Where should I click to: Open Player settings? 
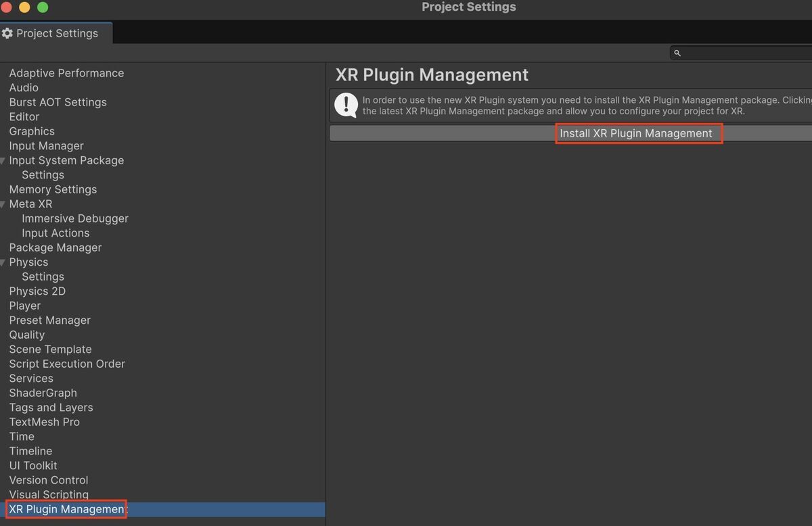tap(25, 306)
